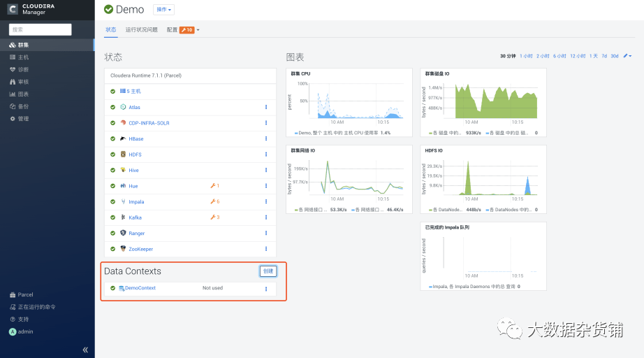Open the 操作 actions dropdown for Demo
644x358 pixels.
pyautogui.click(x=163, y=10)
